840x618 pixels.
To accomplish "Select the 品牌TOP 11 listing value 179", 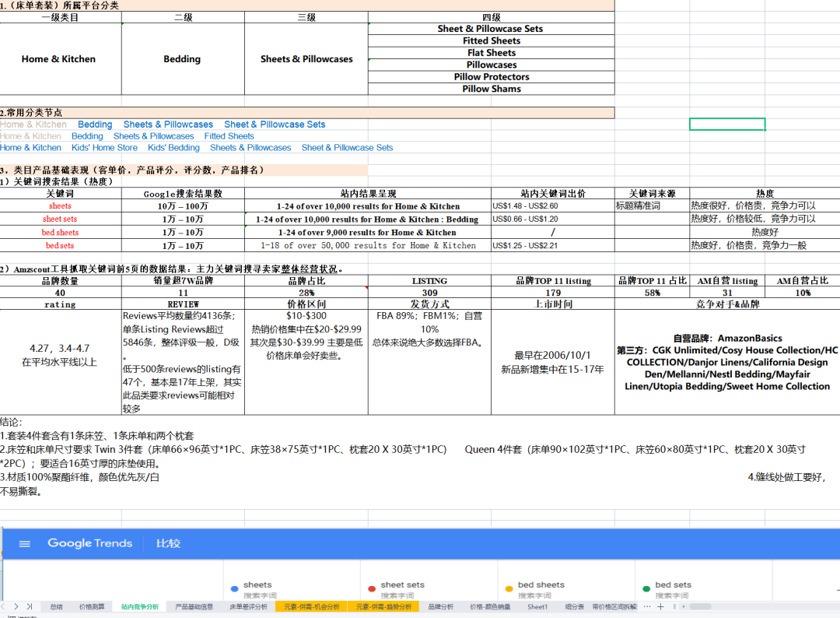I will (x=553, y=293).
